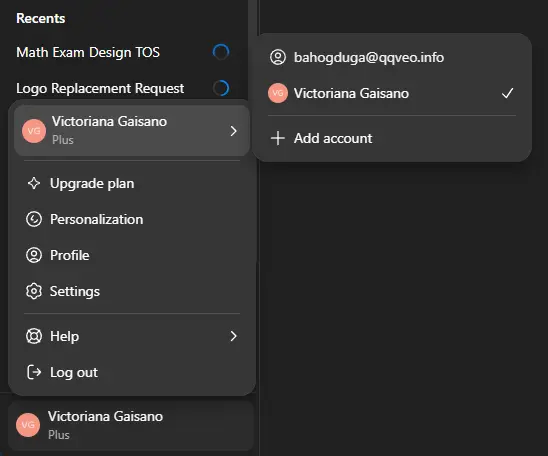This screenshot has height=456, width=548.
Task: Expand the Help submenu chevron
Action: coord(233,336)
